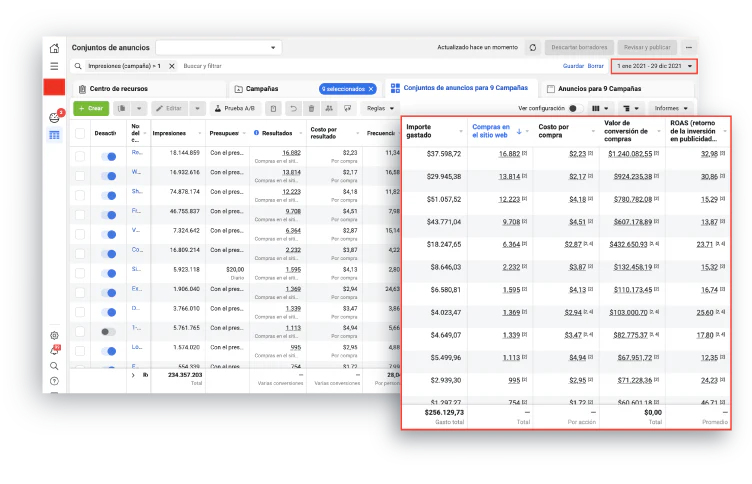This screenshot has width=752, height=484.
Task: Click the Guardar link
Action: (573, 66)
